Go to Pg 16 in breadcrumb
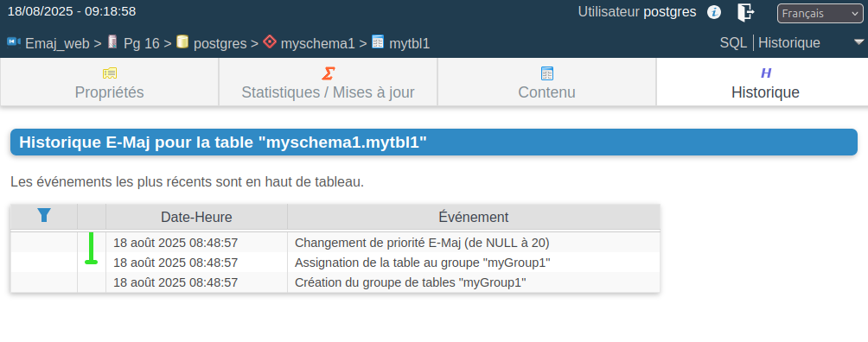The height and width of the screenshot is (342, 868). click(x=141, y=44)
